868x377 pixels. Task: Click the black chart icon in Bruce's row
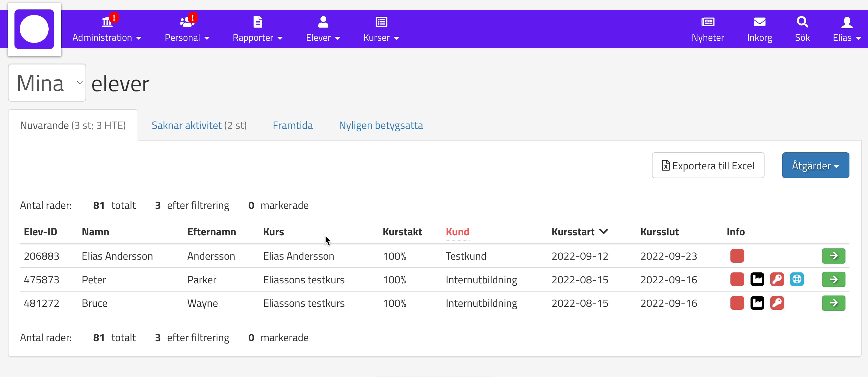coord(757,303)
